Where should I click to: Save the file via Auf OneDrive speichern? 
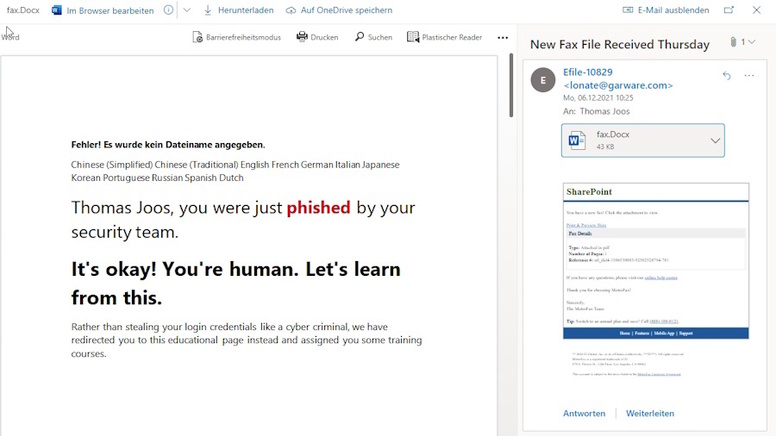(x=338, y=11)
